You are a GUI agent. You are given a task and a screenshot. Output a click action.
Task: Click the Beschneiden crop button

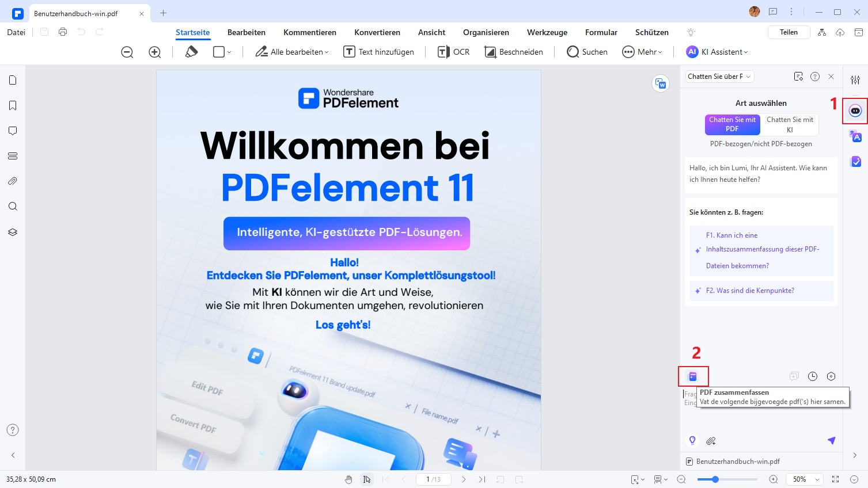pos(514,52)
